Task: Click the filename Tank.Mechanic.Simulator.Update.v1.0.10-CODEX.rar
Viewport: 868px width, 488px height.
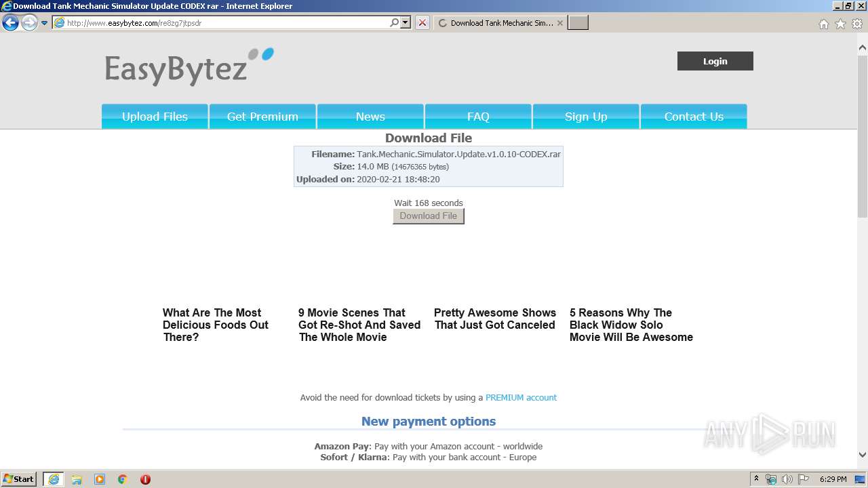Action: click(459, 154)
